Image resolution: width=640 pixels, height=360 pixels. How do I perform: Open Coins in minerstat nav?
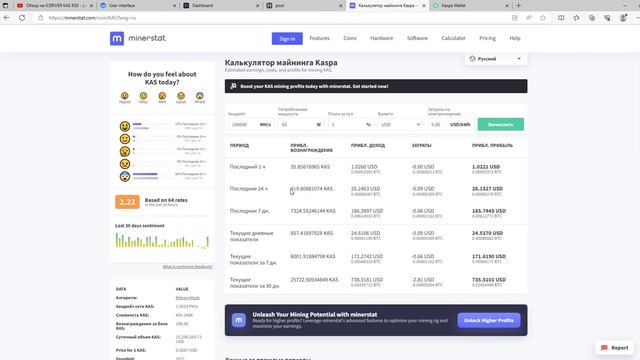(350, 38)
